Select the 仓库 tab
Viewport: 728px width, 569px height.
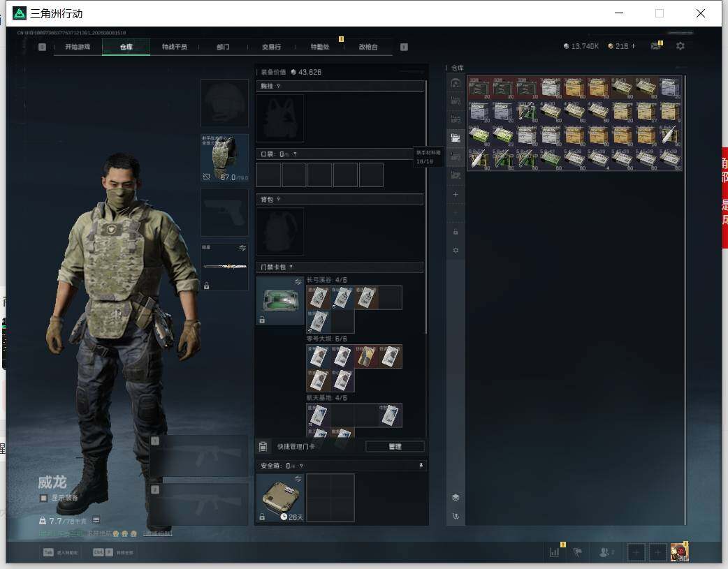tap(126, 47)
